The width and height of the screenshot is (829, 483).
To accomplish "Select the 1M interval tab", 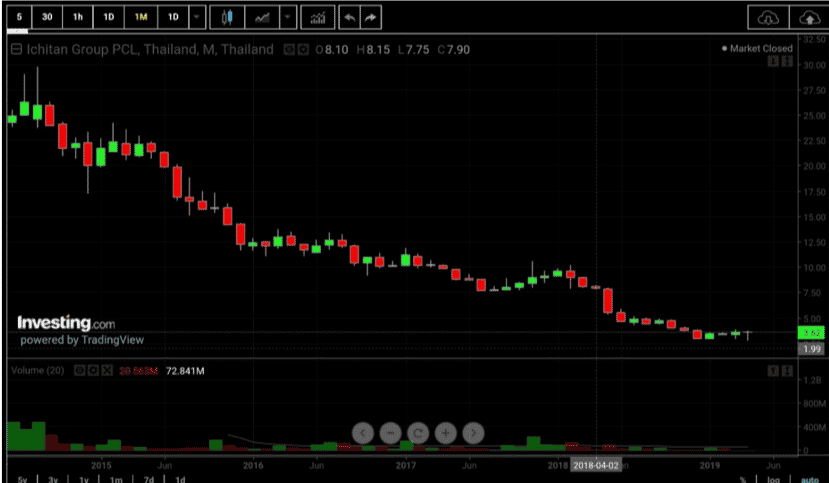I will pyautogui.click(x=141, y=17).
